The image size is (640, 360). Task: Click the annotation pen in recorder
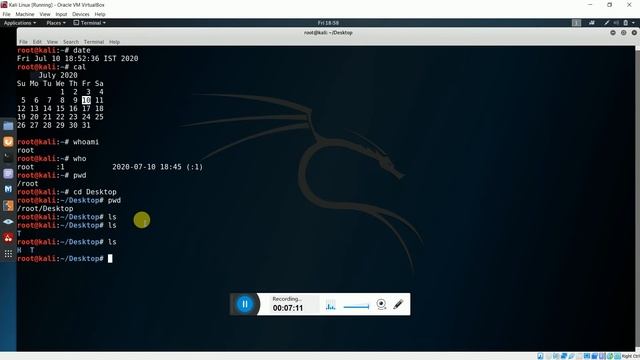[398, 304]
